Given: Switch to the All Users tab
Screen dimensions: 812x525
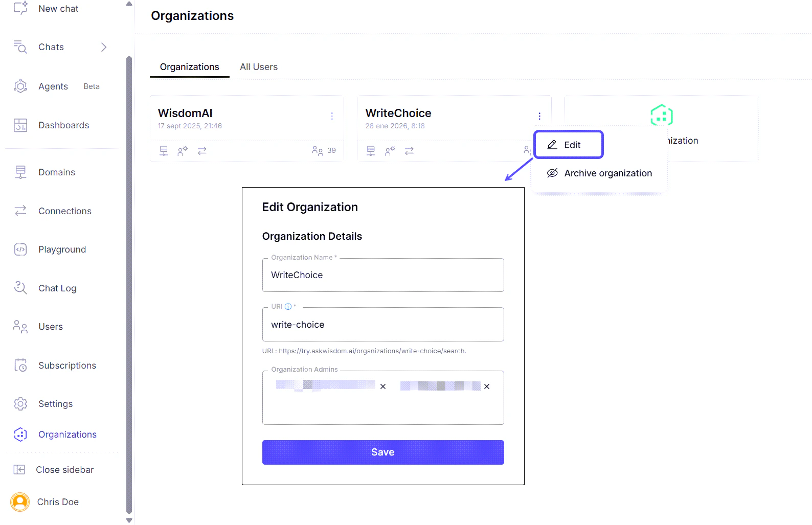Looking at the screenshot, I should click(x=258, y=66).
